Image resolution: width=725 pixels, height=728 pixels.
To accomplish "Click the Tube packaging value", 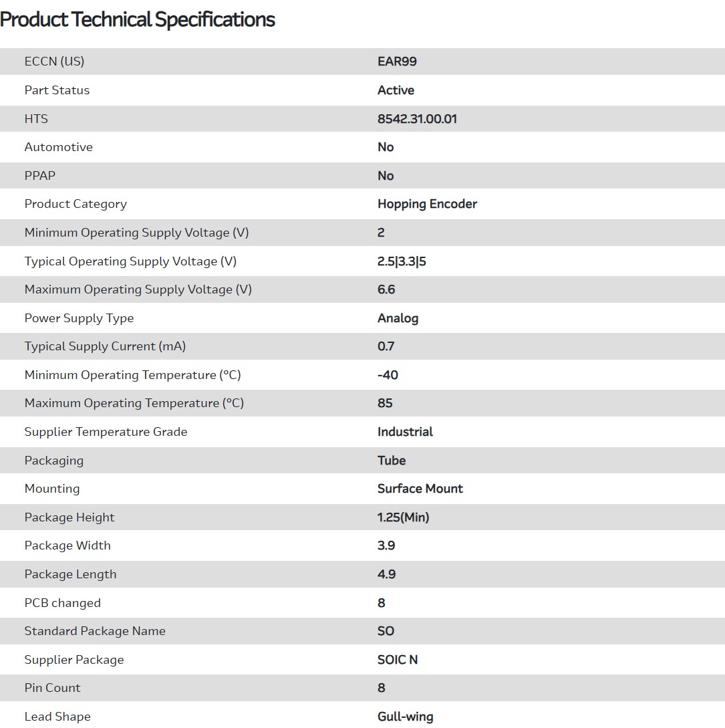I will coord(392,461).
